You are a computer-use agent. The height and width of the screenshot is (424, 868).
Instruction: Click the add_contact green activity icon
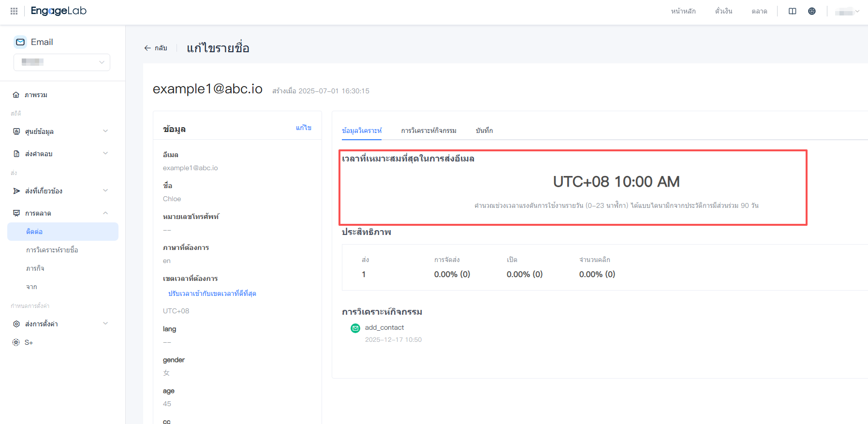355,328
